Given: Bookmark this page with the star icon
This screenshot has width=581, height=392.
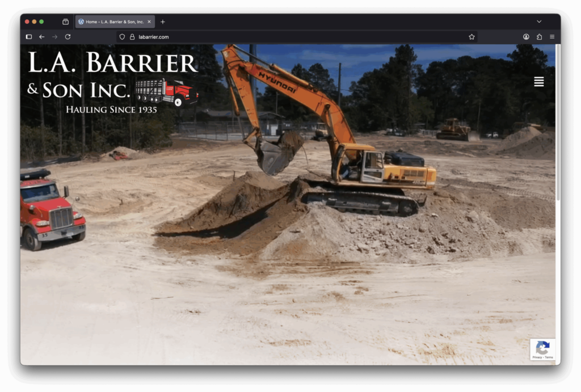Looking at the screenshot, I should pyautogui.click(x=471, y=37).
